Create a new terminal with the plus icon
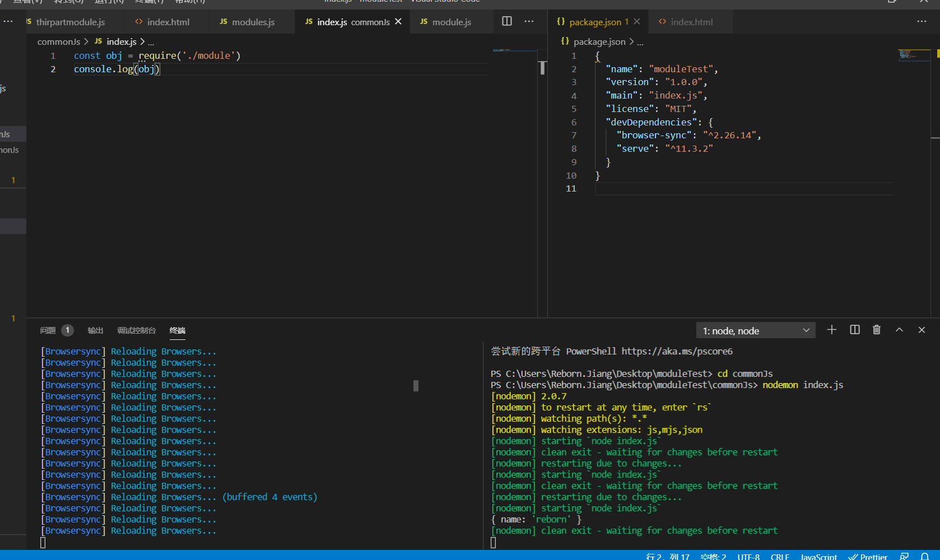The image size is (940, 560). [831, 330]
